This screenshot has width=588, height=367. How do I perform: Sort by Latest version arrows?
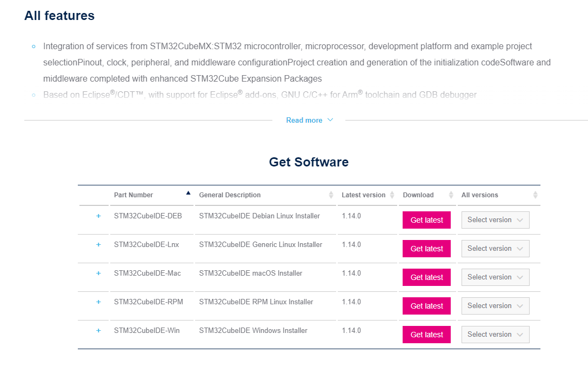point(392,195)
